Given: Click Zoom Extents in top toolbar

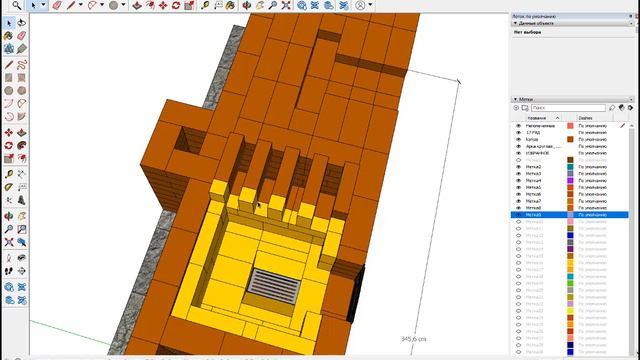Looking at the screenshot, I should [x=286, y=5].
